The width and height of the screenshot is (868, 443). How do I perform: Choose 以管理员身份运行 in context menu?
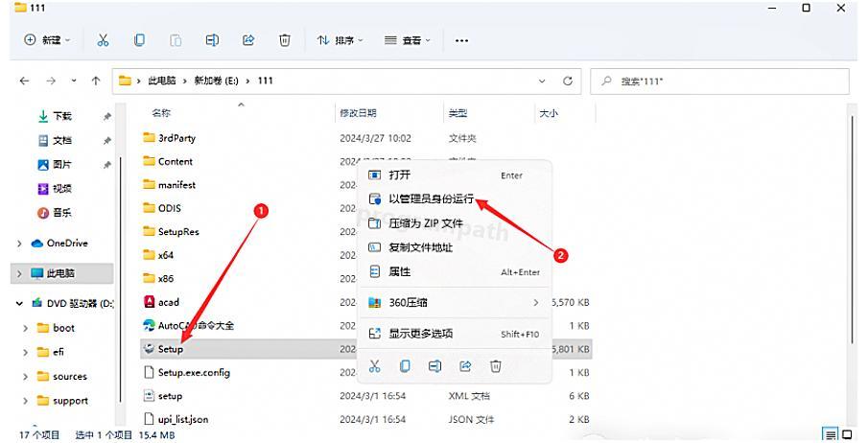454,198
